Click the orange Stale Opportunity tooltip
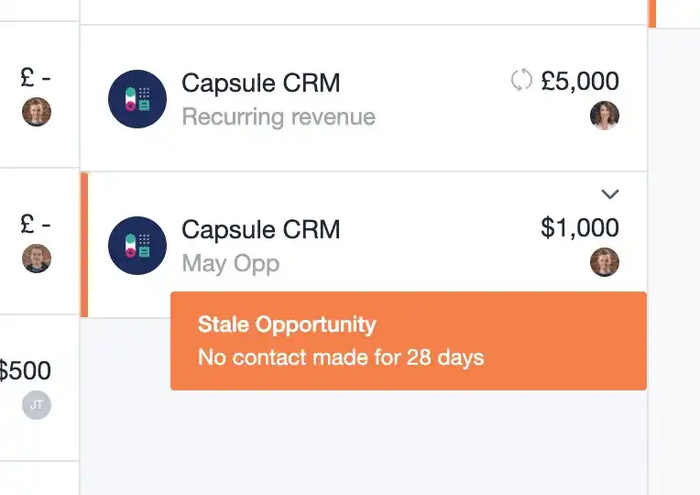The height and width of the screenshot is (495, 700). [408, 341]
